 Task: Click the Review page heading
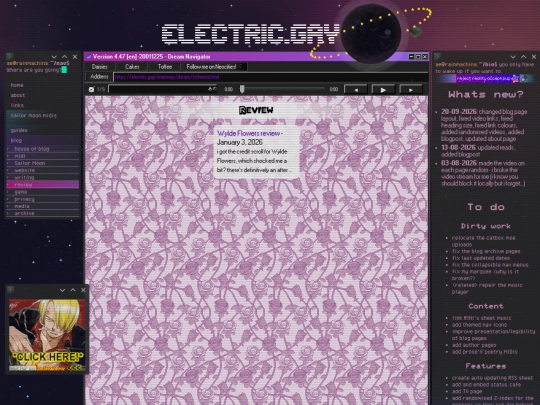[x=256, y=110]
